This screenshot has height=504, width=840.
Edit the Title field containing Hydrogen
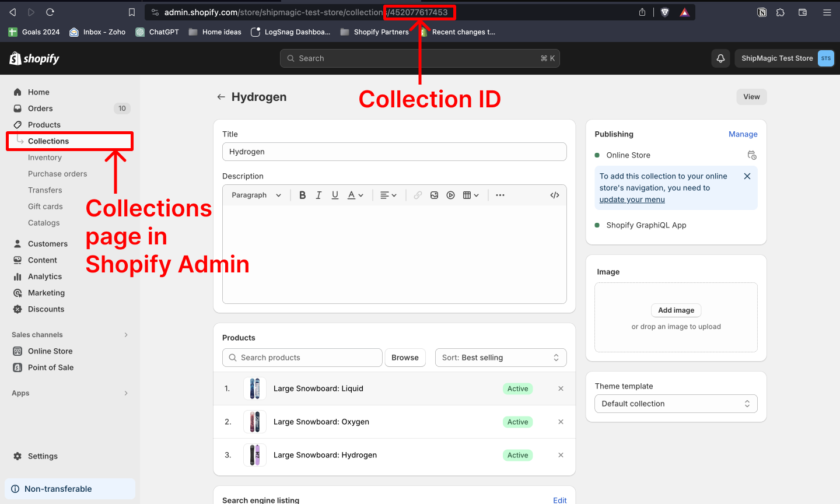pyautogui.click(x=394, y=152)
